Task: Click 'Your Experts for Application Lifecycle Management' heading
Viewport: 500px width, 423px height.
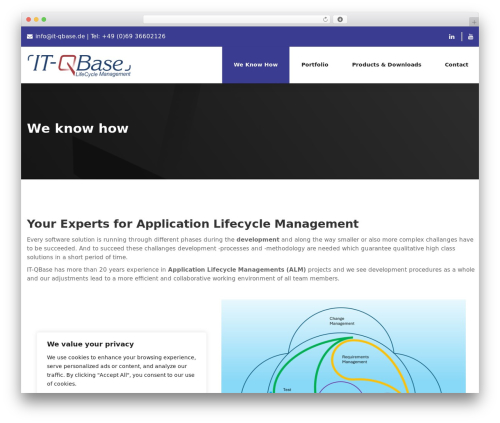Action: pyautogui.click(x=193, y=224)
